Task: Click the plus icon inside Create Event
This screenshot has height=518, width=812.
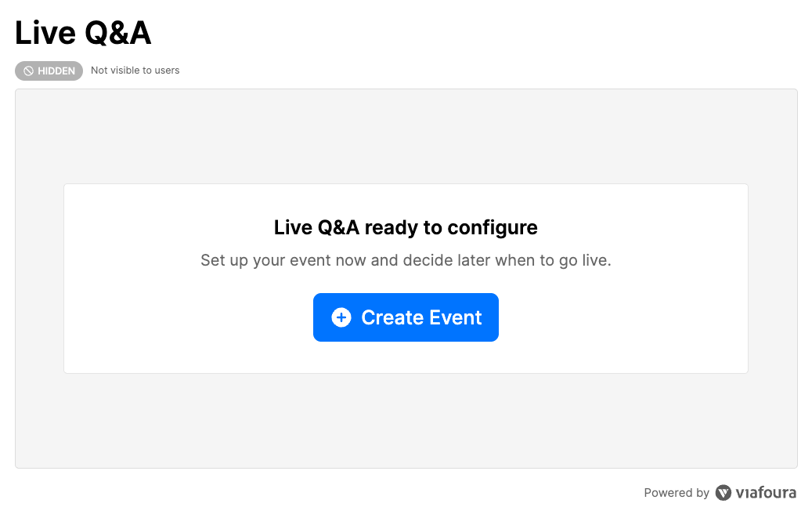Action: click(x=341, y=317)
